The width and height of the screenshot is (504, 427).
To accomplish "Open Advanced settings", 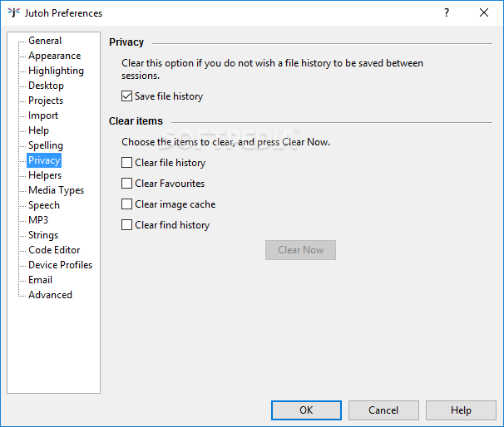I will [x=50, y=295].
